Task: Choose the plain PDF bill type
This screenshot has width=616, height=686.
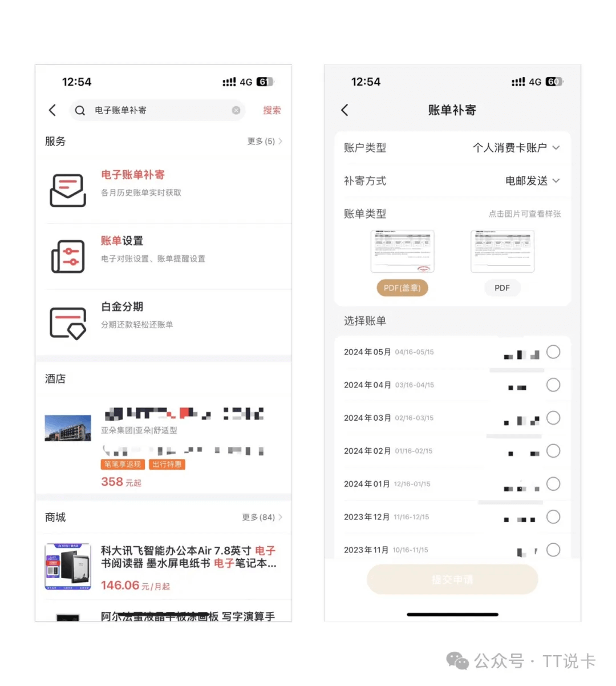Action: 502,288
